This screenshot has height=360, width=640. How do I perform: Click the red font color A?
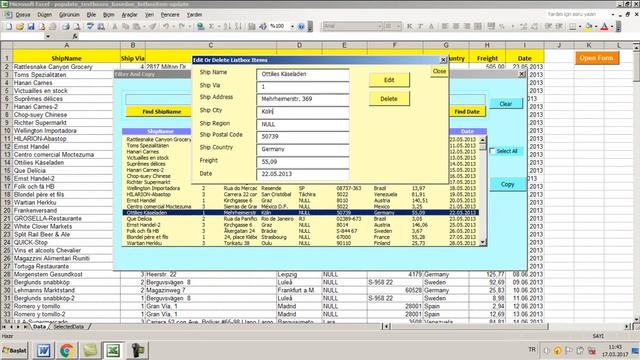click(x=604, y=27)
